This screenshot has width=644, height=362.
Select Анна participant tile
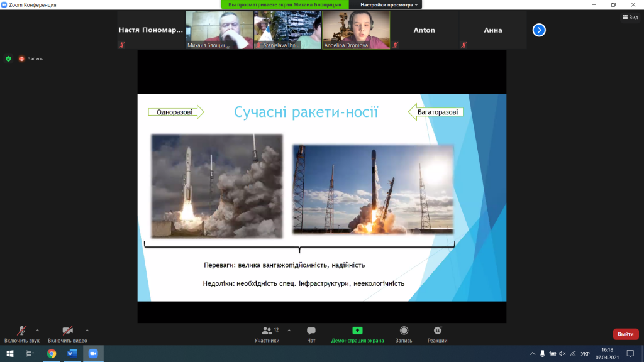point(493,30)
